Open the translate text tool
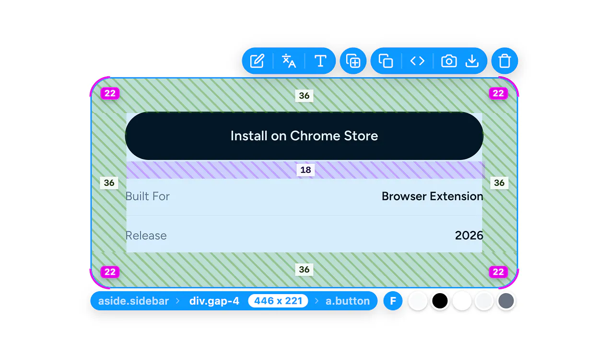609x364 pixels. pyautogui.click(x=289, y=61)
